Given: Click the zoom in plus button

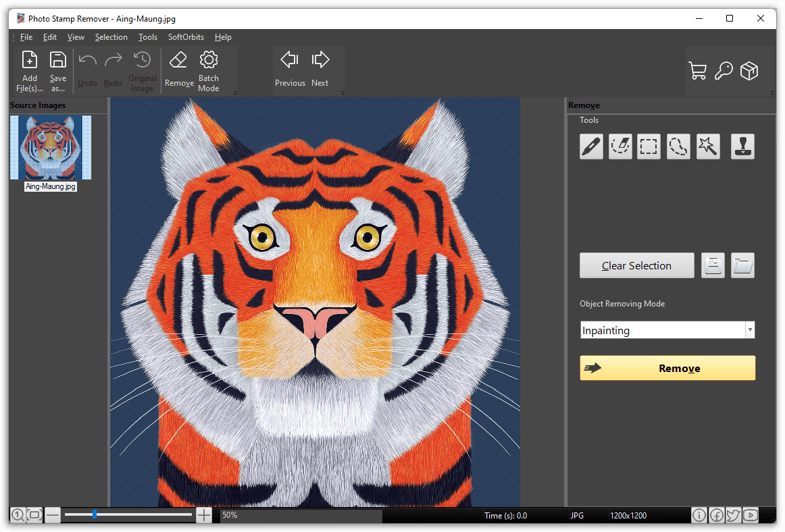Looking at the screenshot, I should point(204,514).
